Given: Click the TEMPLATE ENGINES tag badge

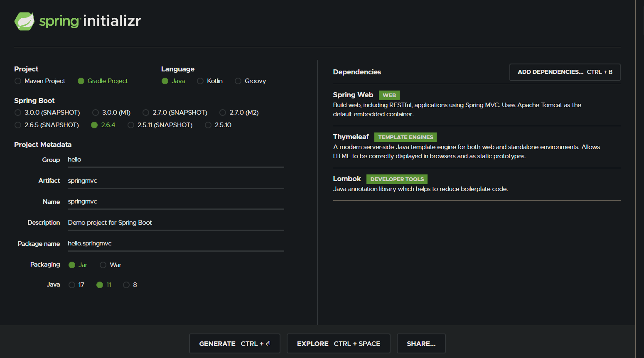Looking at the screenshot, I should 406,137.
